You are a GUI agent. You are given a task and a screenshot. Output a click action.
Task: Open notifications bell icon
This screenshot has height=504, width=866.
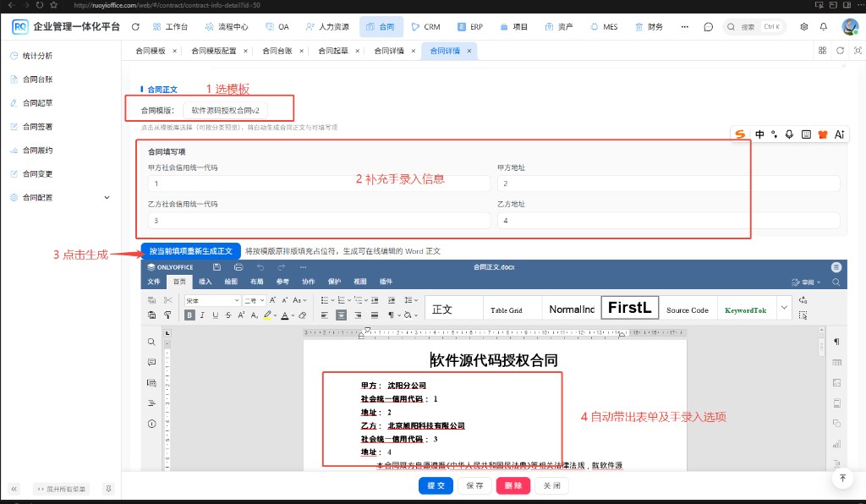coord(824,26)
